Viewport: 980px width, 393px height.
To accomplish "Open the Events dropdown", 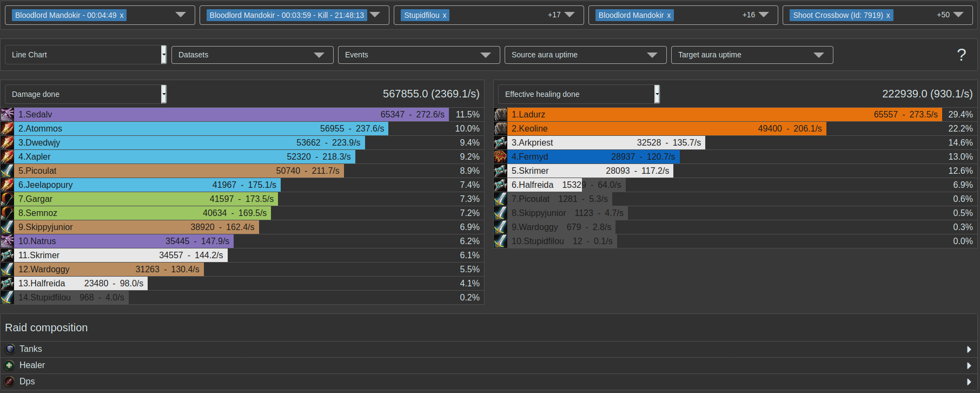I will [419, 55].
